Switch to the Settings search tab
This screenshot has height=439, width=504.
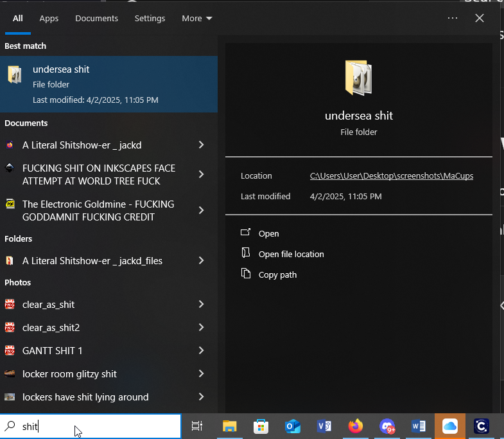[x=150, y=19]
